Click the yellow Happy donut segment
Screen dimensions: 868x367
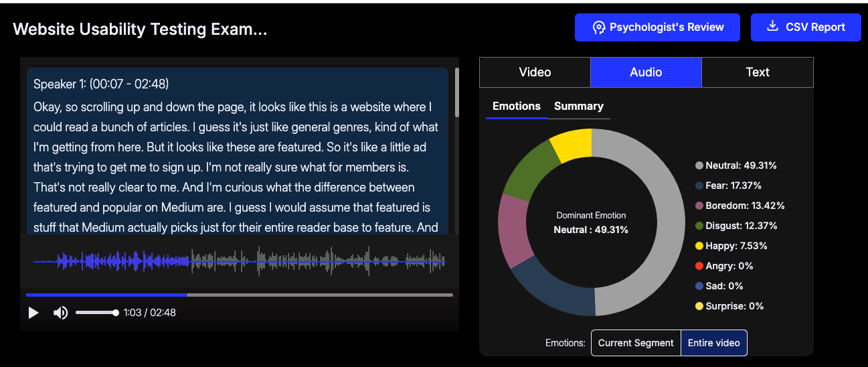tap(574, 145)
